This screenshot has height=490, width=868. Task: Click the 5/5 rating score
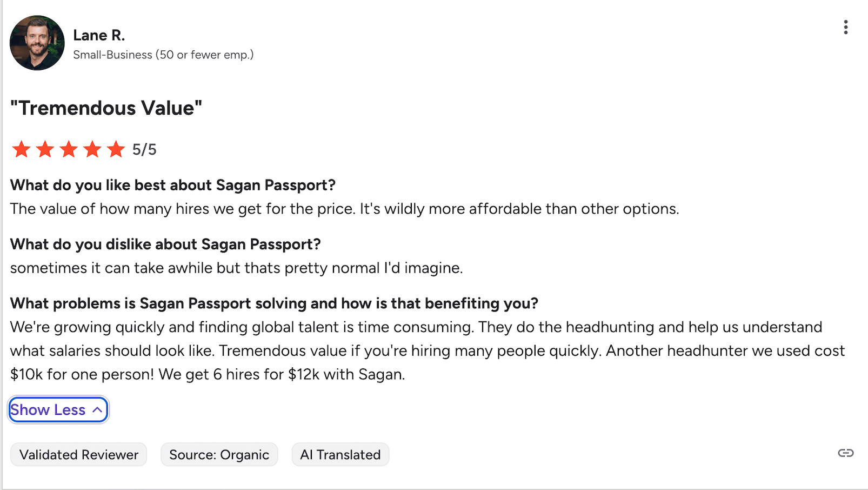[144, 149]
